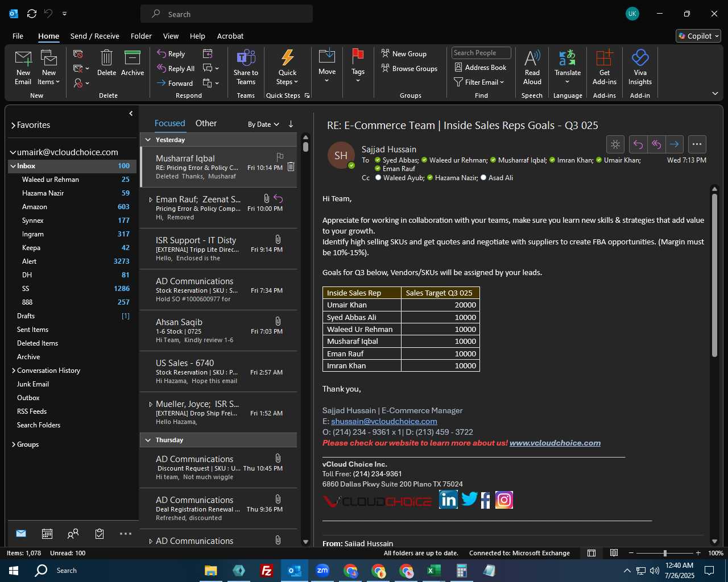728x582 pixels.
Task: Delete the Musharraf Iqbal message via trash icon
Action: pos(291,167)
